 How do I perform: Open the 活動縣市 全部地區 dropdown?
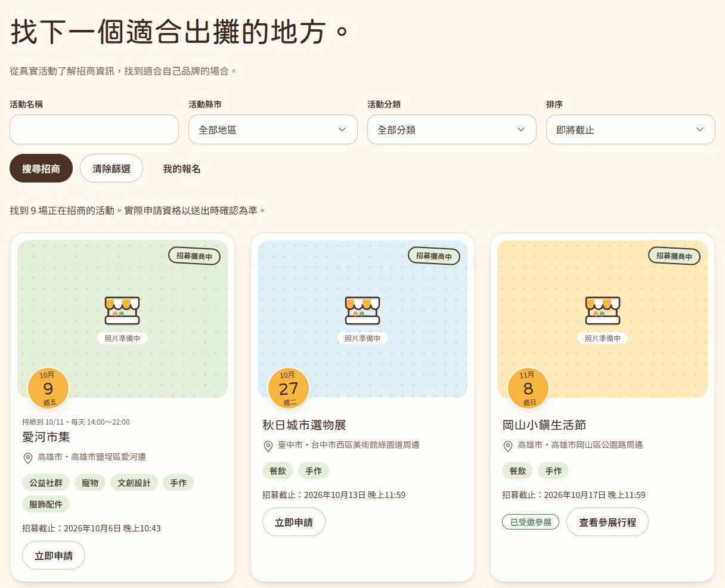click(x=273, y=129)
